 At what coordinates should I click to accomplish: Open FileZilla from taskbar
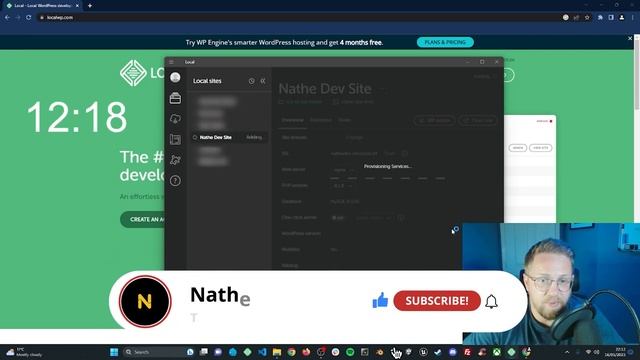point(467,352)
